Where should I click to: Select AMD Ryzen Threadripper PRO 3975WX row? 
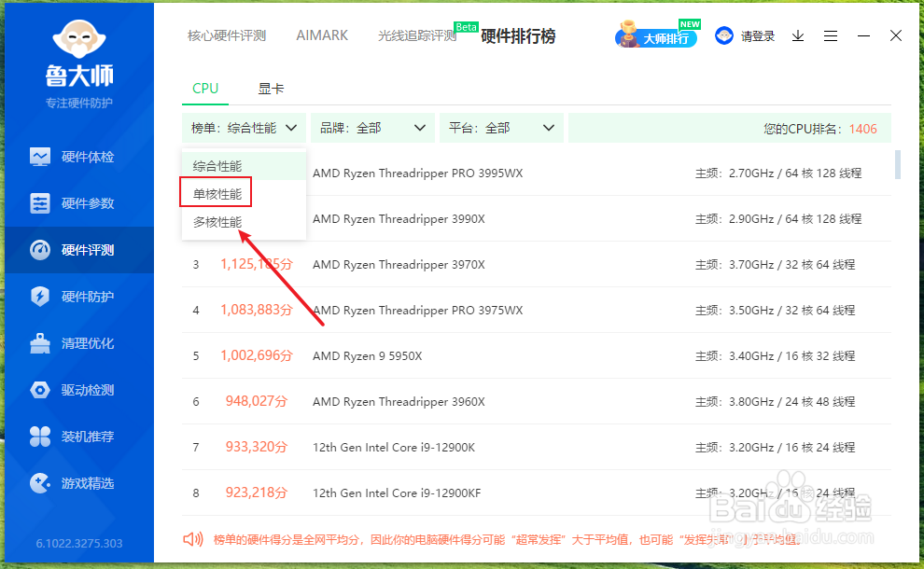coord(537,310)
